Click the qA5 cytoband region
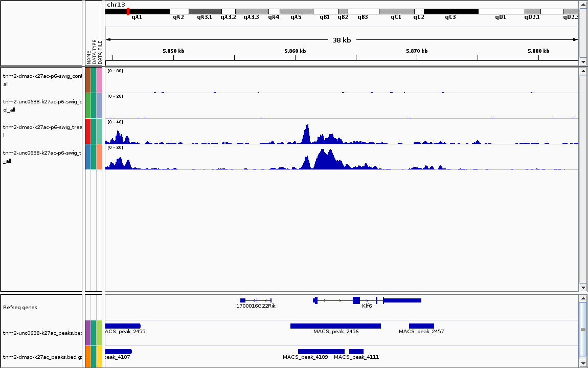The height and width of the screenshot is (368, 588). point(296,11)
